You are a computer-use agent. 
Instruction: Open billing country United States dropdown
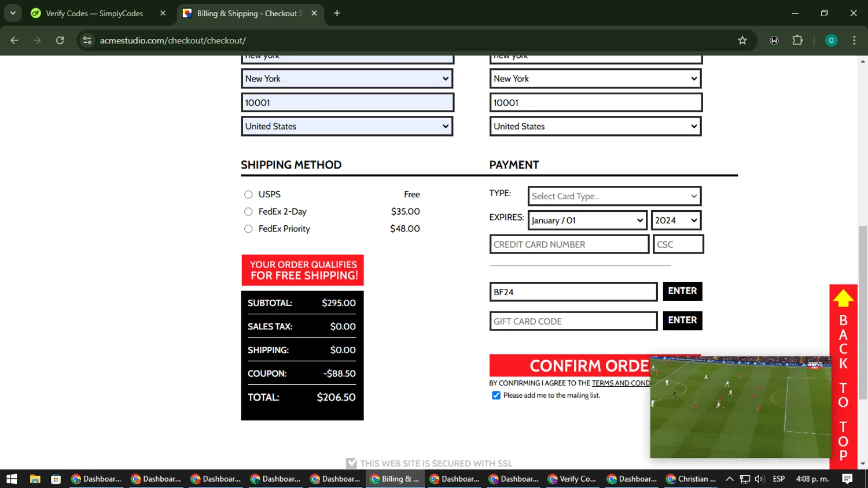(347, 126)
